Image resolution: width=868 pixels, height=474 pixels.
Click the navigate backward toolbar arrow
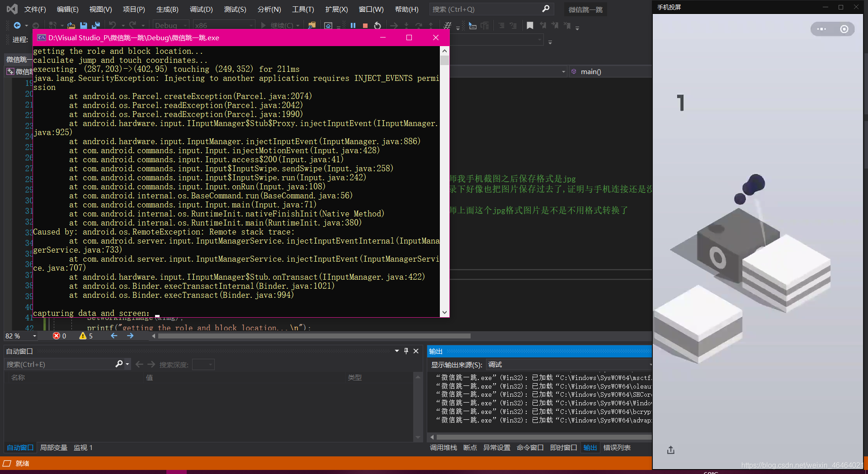tap(17, 26)
